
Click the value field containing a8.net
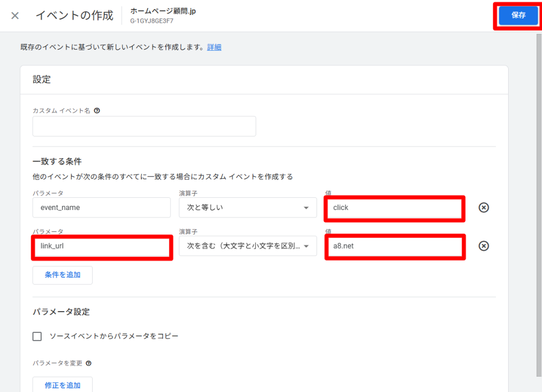pos(394,247)
